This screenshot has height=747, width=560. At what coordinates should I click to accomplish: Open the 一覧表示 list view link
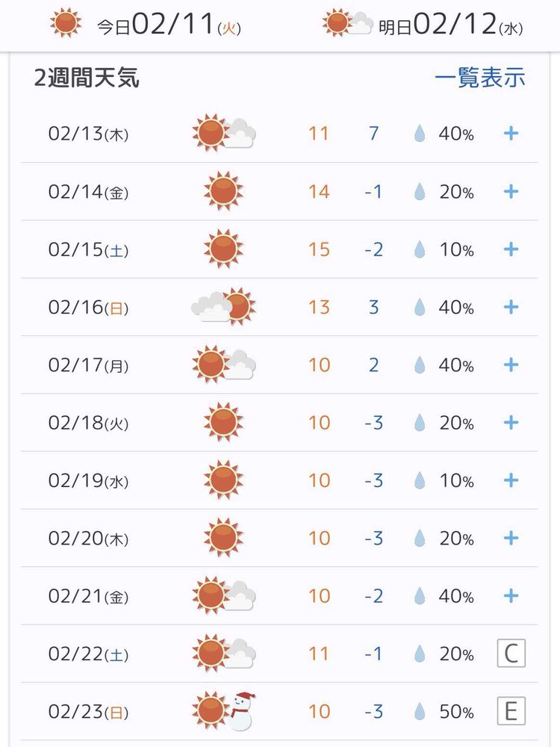(480, 78)
